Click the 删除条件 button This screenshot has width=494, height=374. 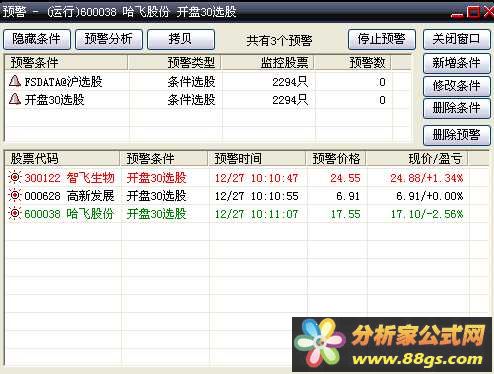point(457,108)
